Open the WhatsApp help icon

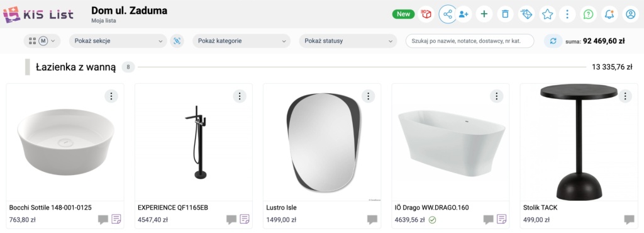tap(589, 14)
